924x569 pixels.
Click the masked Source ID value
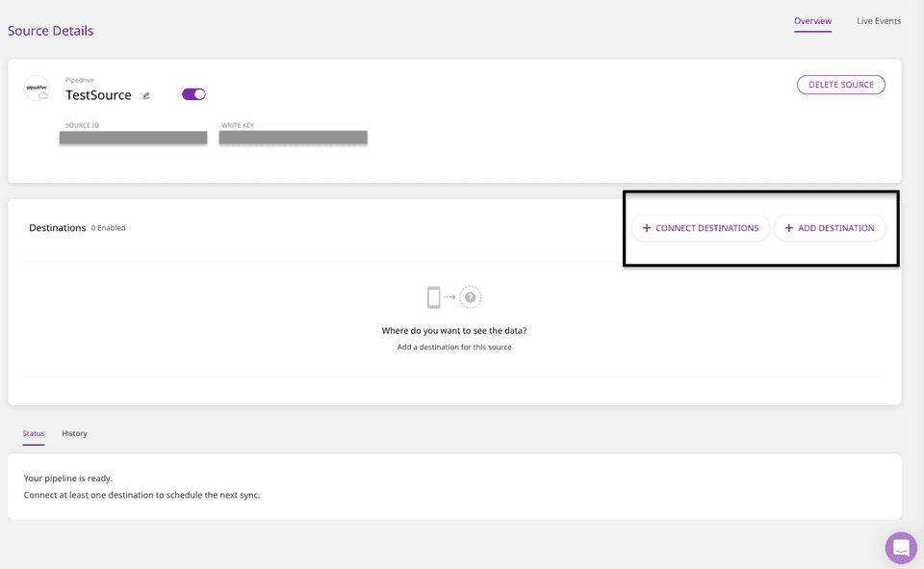click(133, 138)
